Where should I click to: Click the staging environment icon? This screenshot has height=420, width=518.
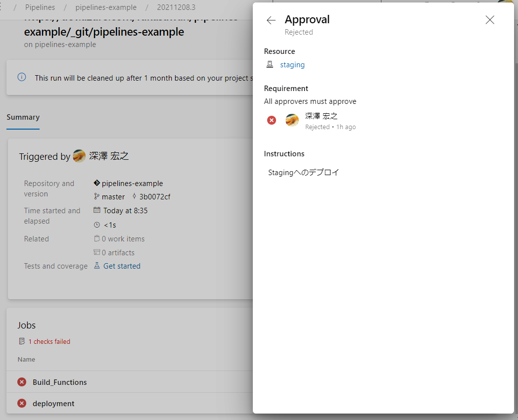[270, 64]
